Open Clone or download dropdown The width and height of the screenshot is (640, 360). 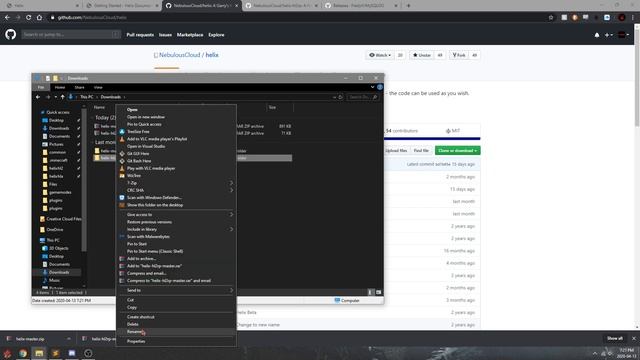click(x=458, y=151)
